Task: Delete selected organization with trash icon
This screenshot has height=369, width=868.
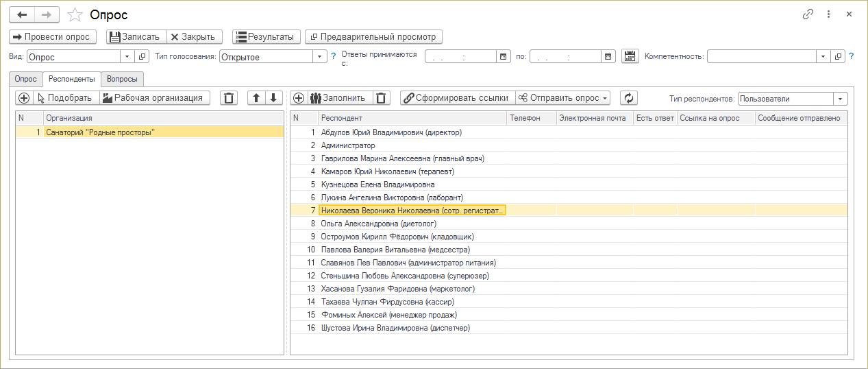Action: click(229, 98)
